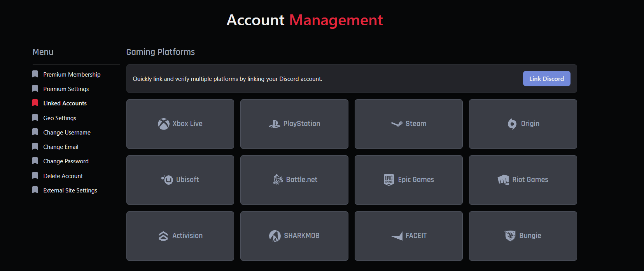Viewport: 644px width, 271px height.
Task: Click the Account Management page title
Action: pos(305,20)
